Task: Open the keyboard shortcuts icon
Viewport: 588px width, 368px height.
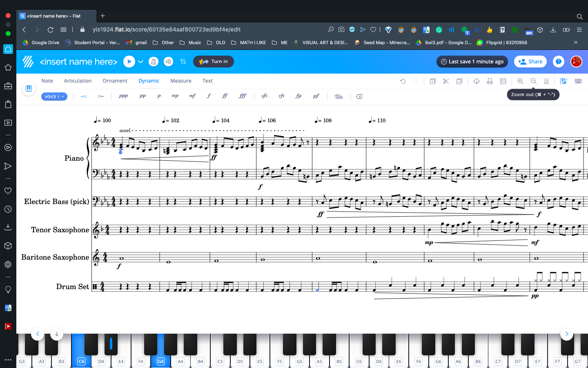Action: 578,81
